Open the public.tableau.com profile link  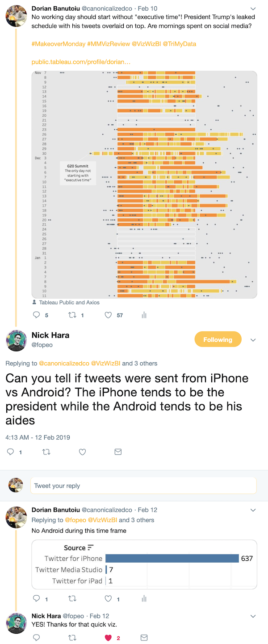[x=81, y=62]
